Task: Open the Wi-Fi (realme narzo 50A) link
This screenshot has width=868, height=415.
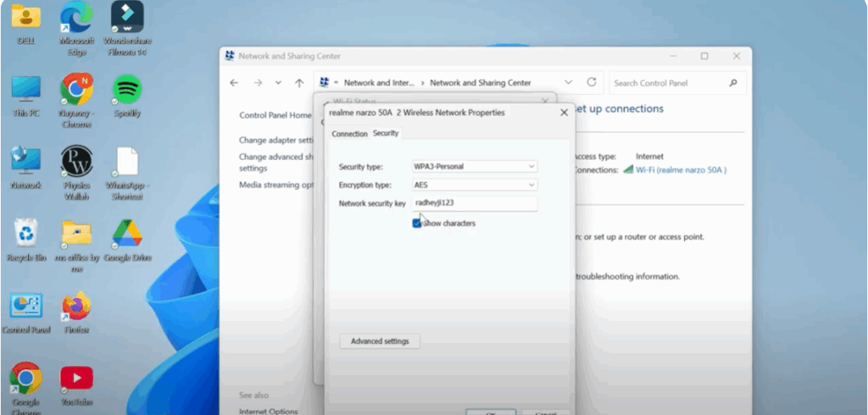Action: (681, 169)
